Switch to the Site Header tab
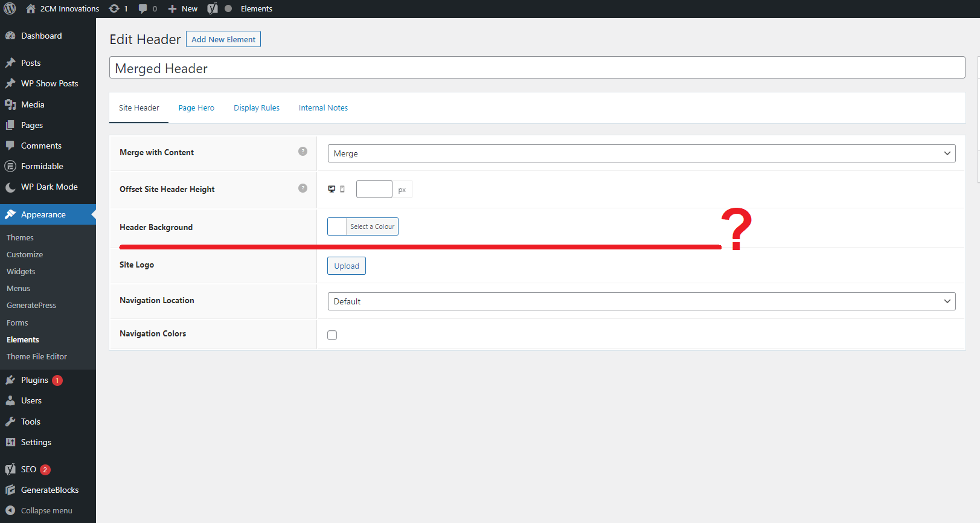Viewport: 980px width, 523px height. tap(139, 108)
